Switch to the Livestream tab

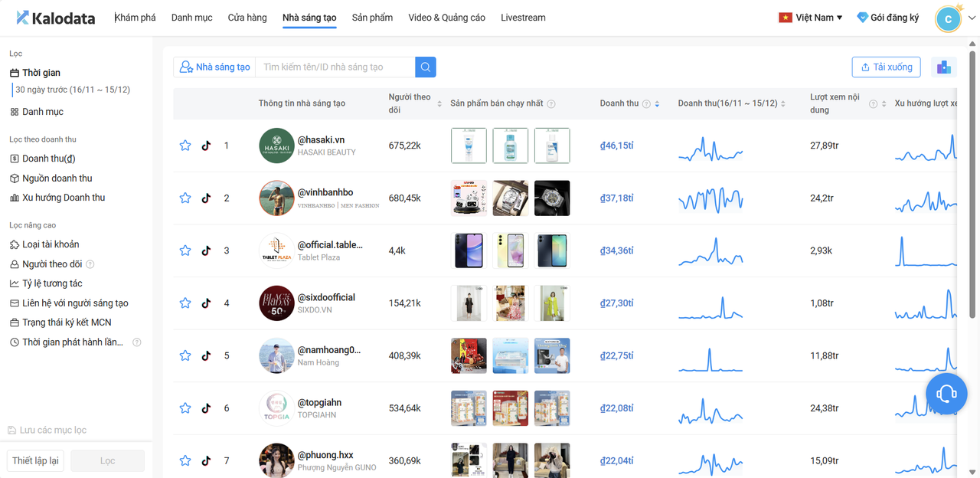(x=523, y=18)
